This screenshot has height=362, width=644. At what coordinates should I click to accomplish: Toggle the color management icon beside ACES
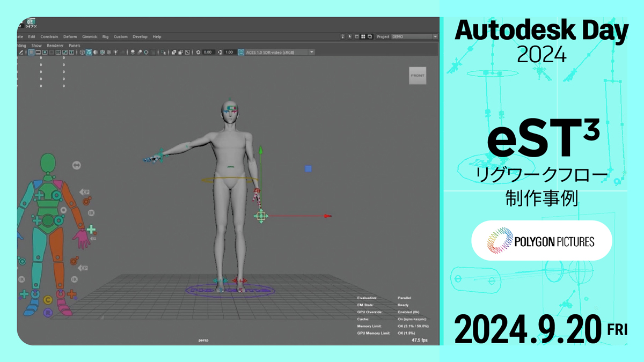coord(241,52)
